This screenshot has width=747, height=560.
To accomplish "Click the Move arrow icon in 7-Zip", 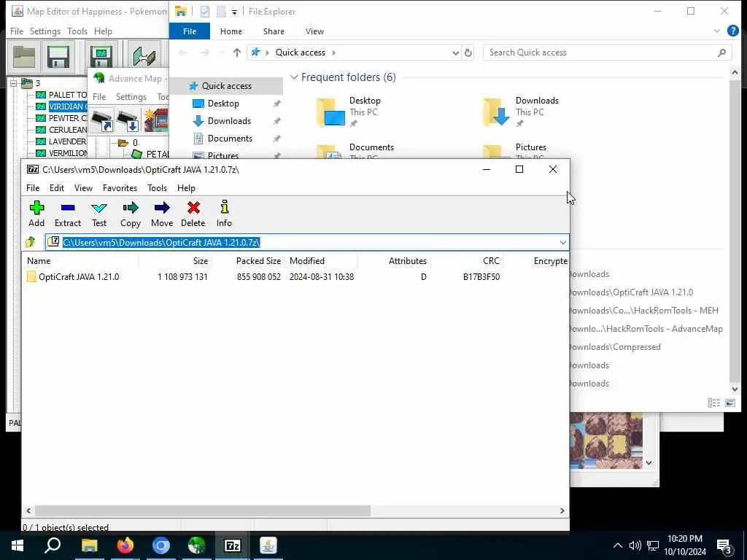I will click(x=162, y=214).
